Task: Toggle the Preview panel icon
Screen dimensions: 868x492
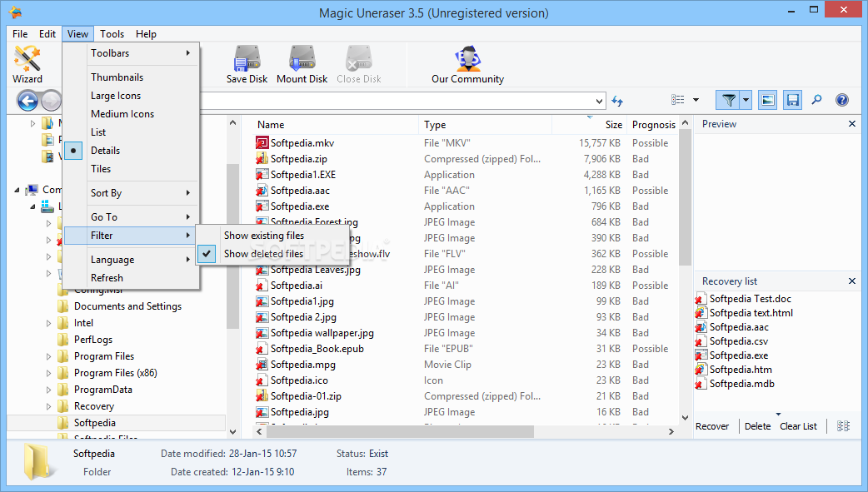Action: (767, 100)
